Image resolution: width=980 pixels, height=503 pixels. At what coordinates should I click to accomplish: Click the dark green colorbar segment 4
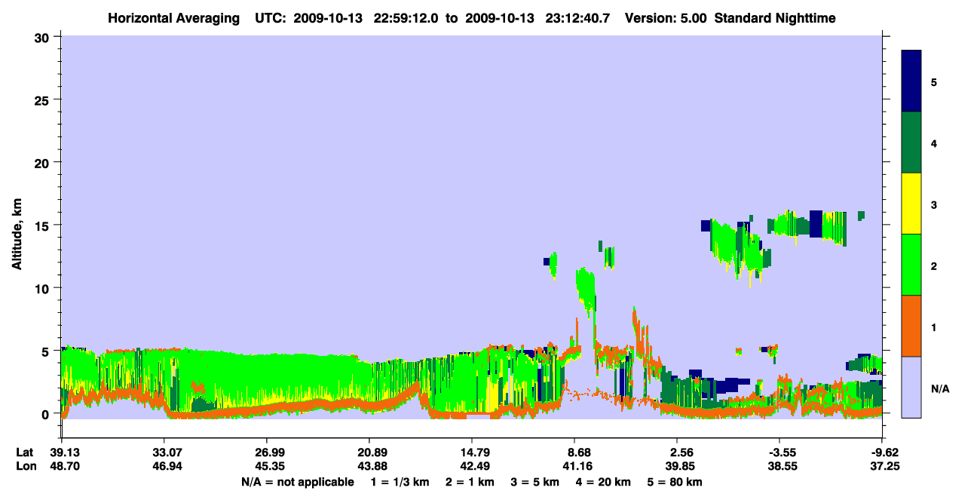911,143
